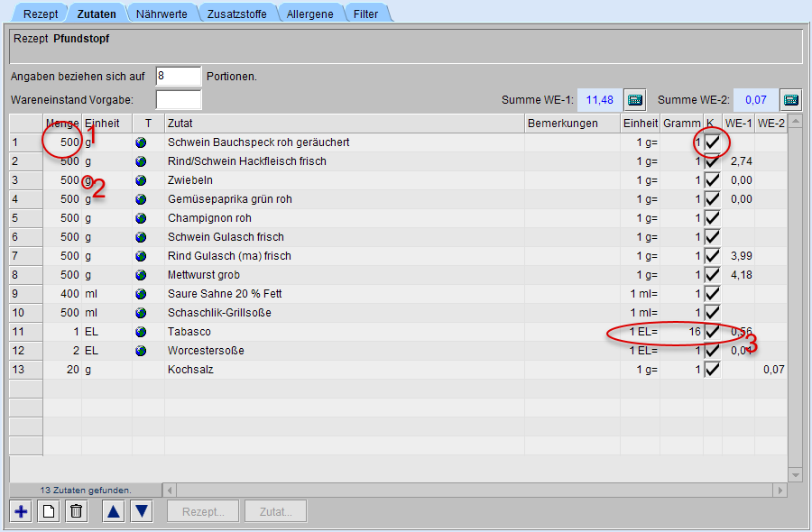Click globe icon in Mettwurst grob row
Image resolution: width=812 pixels, height=532 pixels.
(x=141, y=275)
